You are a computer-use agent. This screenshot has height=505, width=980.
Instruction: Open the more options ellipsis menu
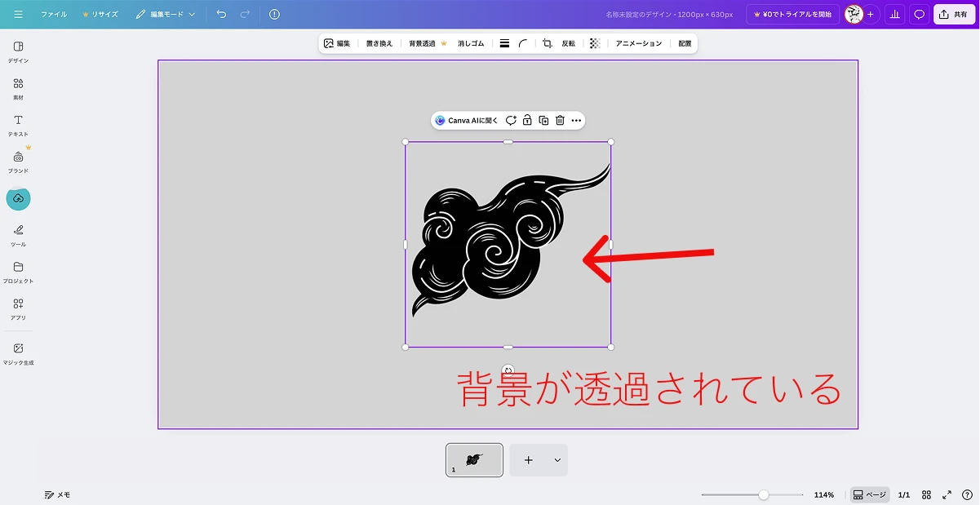point(576,121)
